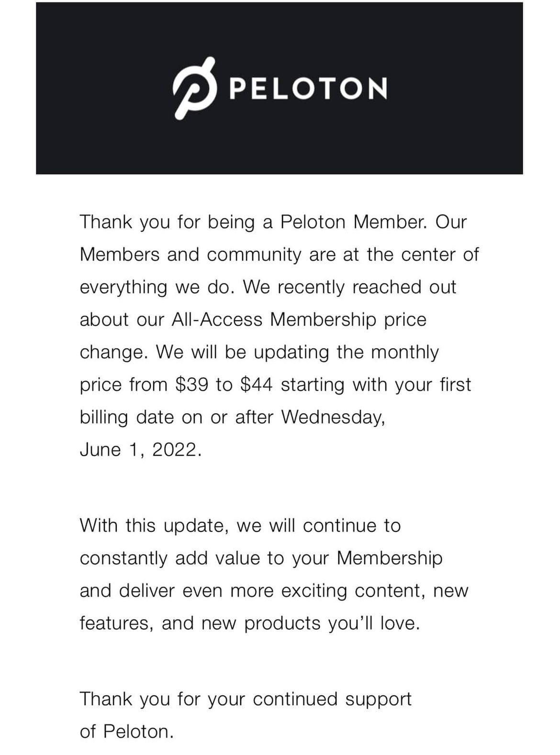Click the black header banner background
Screen dimensions: 560x755
pos(280,88)
